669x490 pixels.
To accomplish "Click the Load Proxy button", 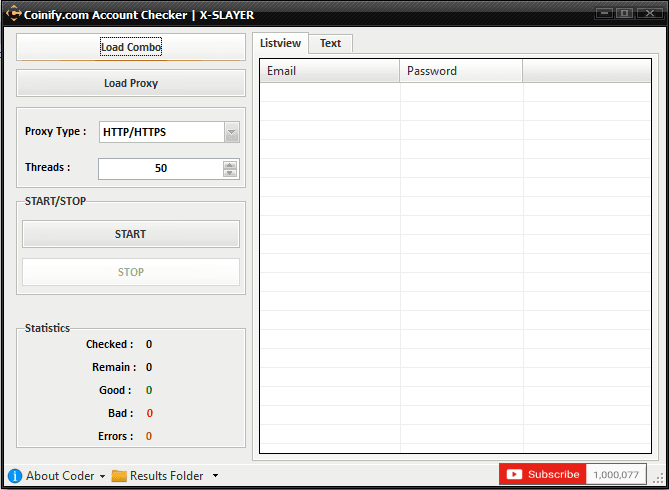I will [x=131, y=83].
